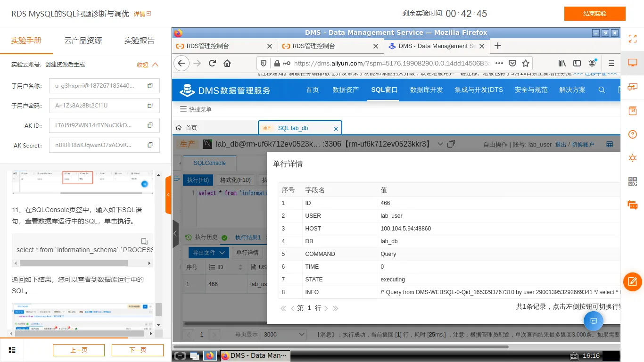
Task: Click Firefox forward navigation arrow
Action: (x=197, y=63)
